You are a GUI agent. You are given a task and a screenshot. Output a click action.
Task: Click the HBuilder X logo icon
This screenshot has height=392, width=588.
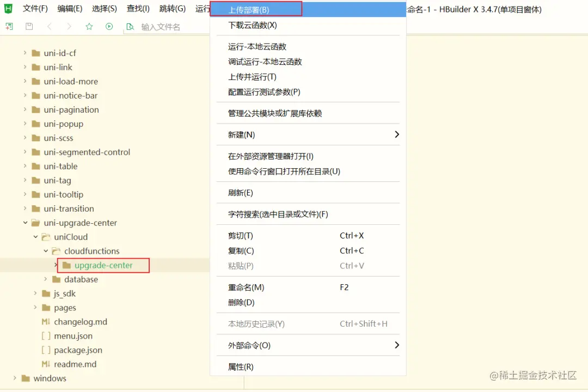[x=8, y=9]
